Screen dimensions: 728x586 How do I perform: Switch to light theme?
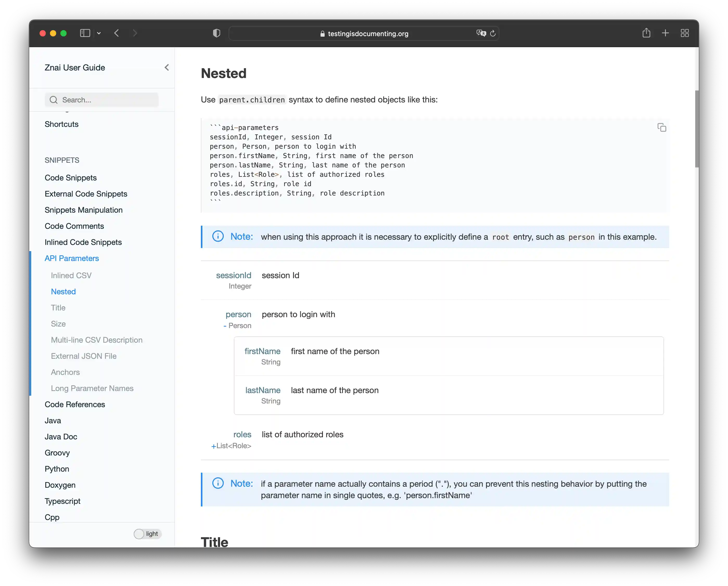[147, 534]
